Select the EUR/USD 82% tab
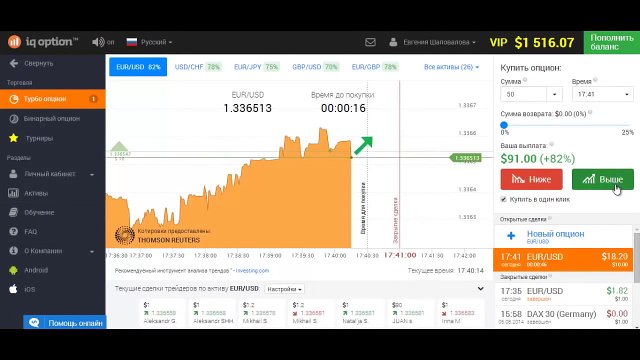This screenshot has width=640, height=360. pos(138,67)
